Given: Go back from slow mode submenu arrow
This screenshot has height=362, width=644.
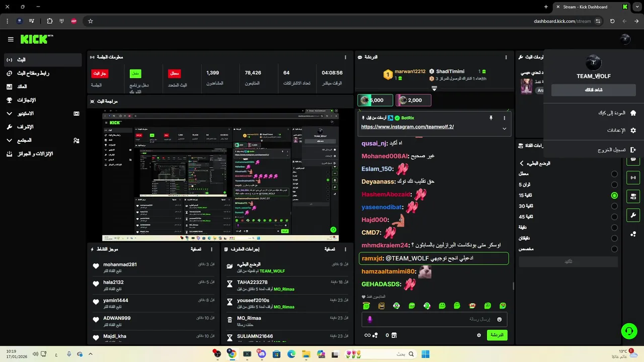Looking at the screenshot, I should point(522,163).
